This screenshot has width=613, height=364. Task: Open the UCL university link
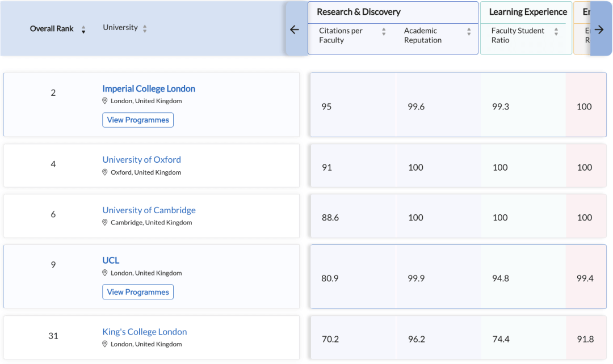pos(111,260)
